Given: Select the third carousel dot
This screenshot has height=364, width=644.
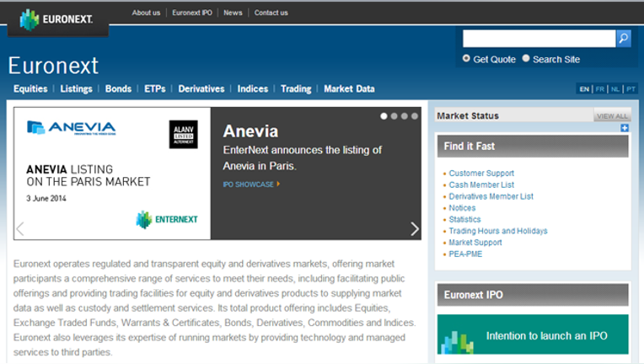Looking at the screenshot, I should tap(404, 116).
